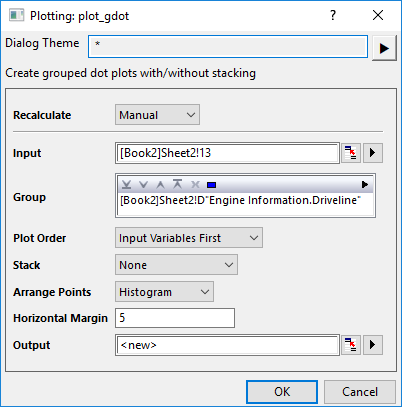Click the Move Up arrow in Group toolbar
This screenshot has width=402, height=407.
161,184
